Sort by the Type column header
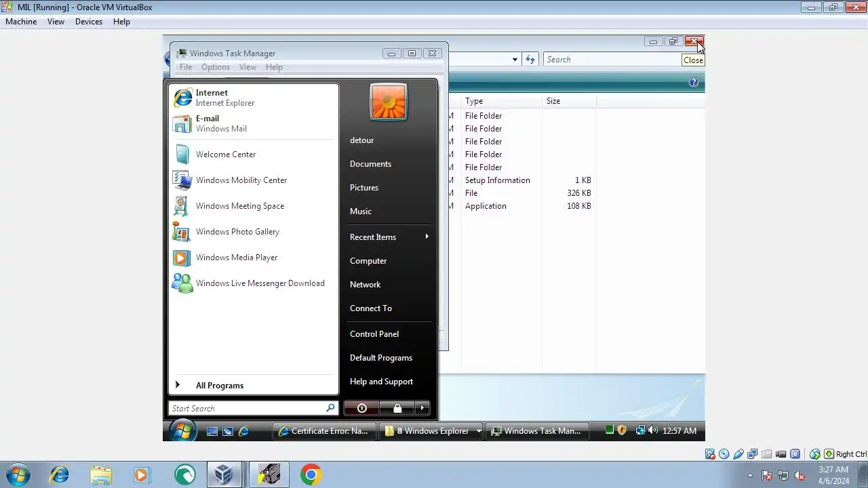The width and height of the screenshot is (868, 488). tap(502, 101)
